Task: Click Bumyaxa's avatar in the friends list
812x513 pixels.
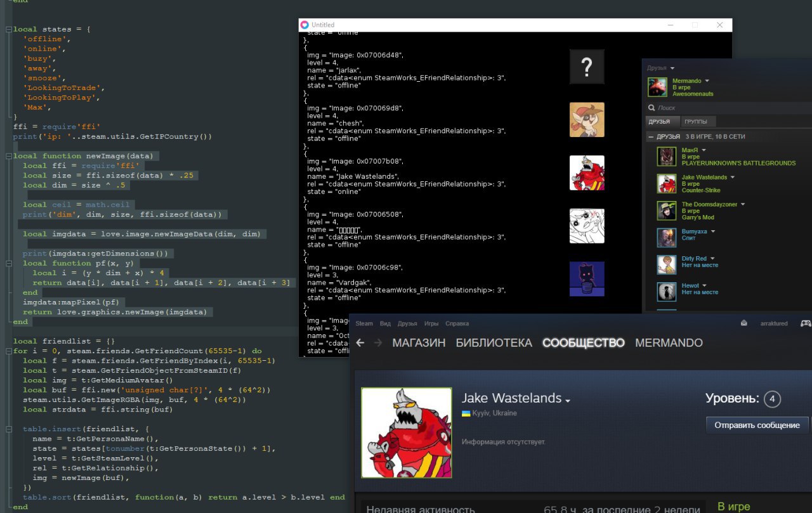Action: (667, 238)
